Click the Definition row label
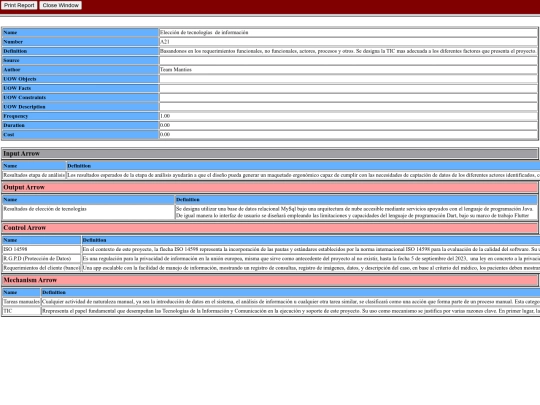The height and width of the screenshot is (405, 540). 80,51
